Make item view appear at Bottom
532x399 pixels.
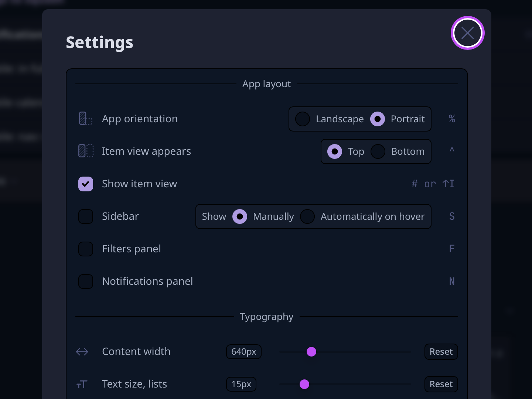(378, 151)
